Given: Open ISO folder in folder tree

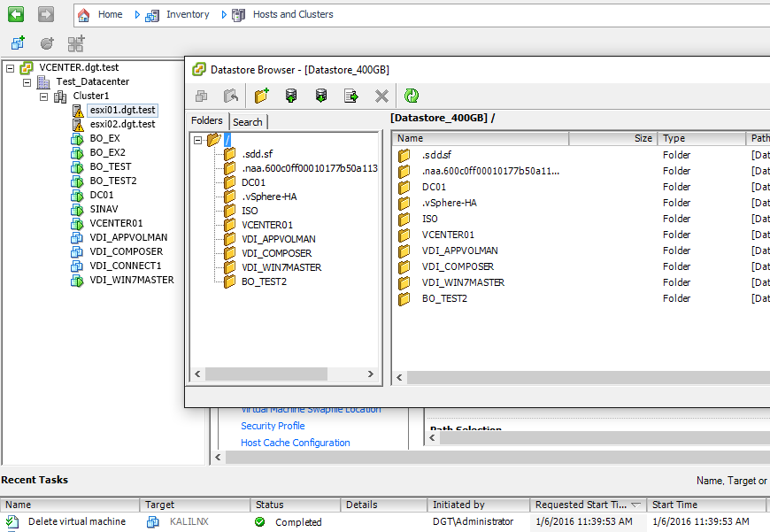Looking at the screenshot, I should (250, 212).
